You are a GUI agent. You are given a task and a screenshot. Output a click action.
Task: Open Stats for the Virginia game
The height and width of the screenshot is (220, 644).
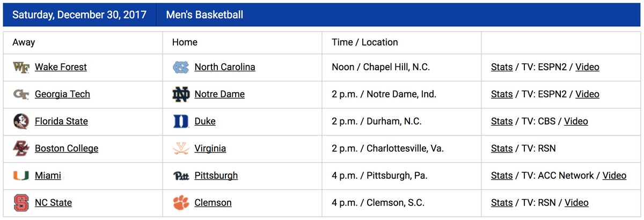(x=502, y=149)
